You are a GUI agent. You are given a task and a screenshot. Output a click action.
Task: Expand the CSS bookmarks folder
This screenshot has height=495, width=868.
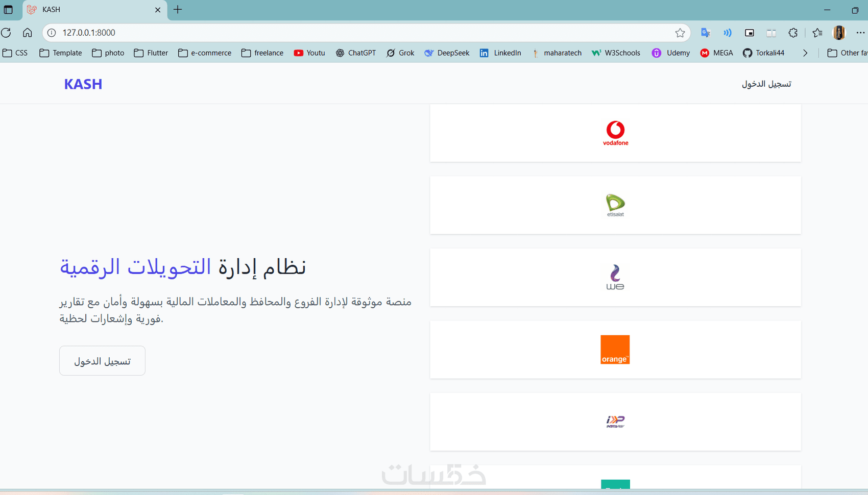(x=15, y=53)
